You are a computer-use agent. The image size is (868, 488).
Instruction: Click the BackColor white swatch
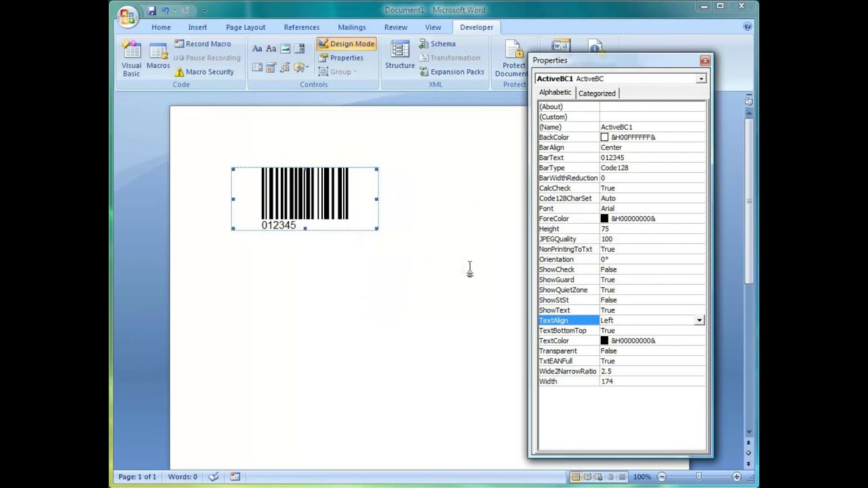click(x=604, y=138)
